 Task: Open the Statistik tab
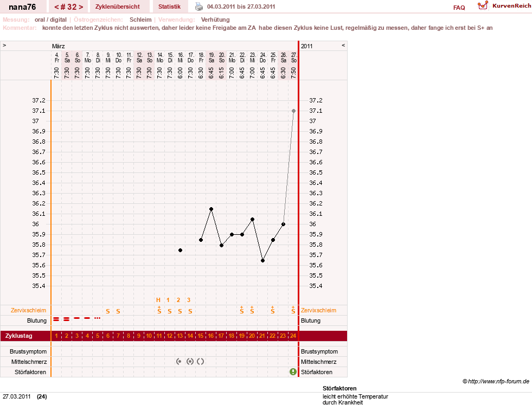click(x=169, y=7)
